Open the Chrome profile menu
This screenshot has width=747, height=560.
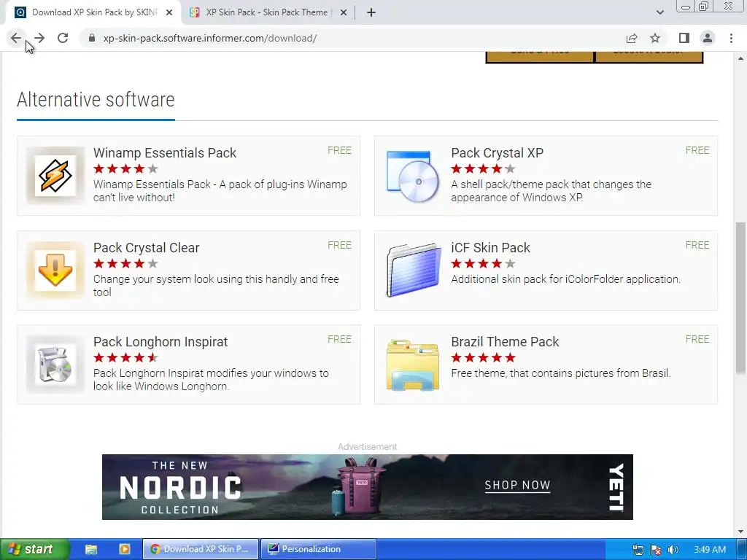pyautogui.click(x=708, y=38)
